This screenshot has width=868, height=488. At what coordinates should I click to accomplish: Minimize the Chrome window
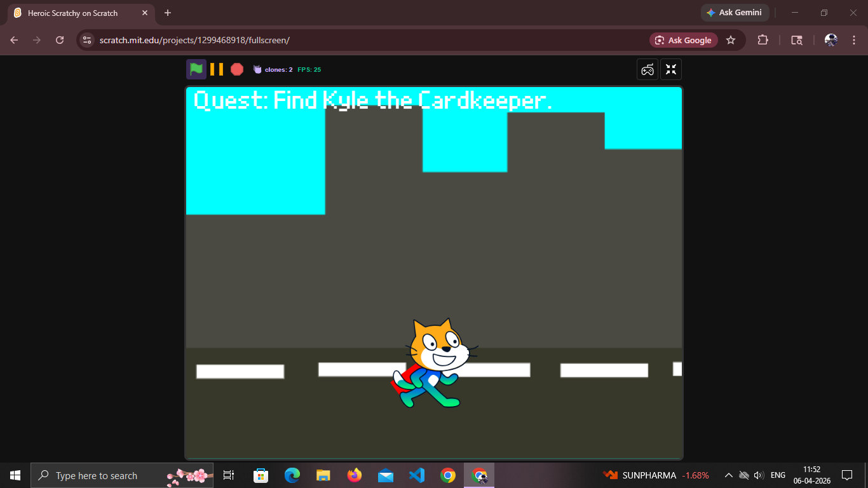(x=795, y=13)
